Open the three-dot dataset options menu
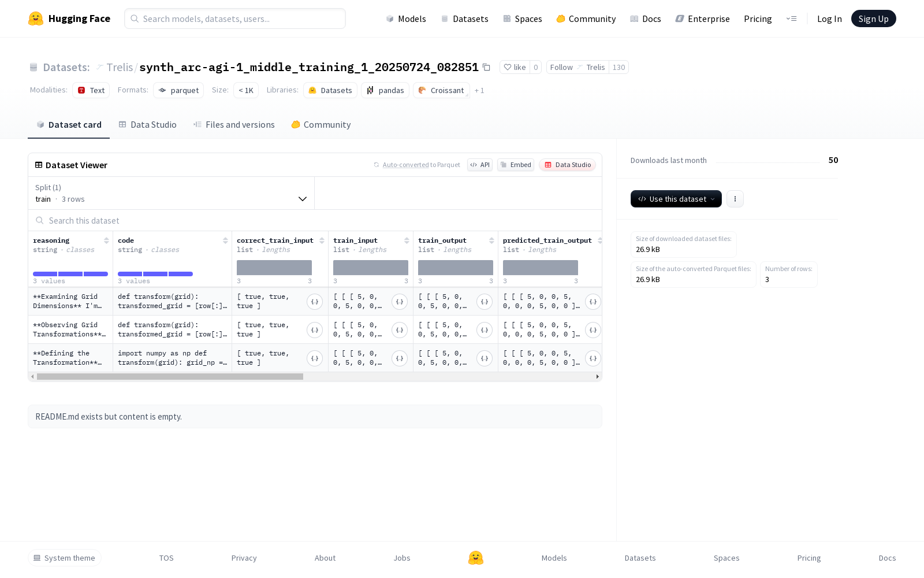 click(735, 199)
